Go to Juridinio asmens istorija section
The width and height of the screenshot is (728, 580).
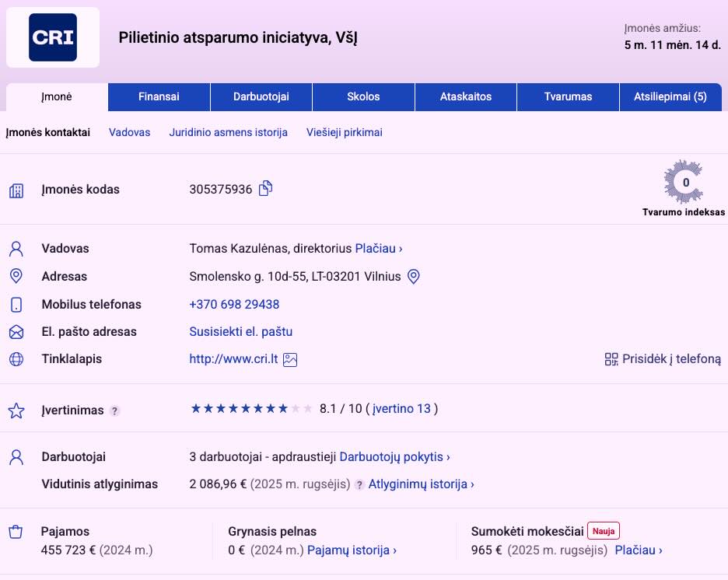[228, 133]
